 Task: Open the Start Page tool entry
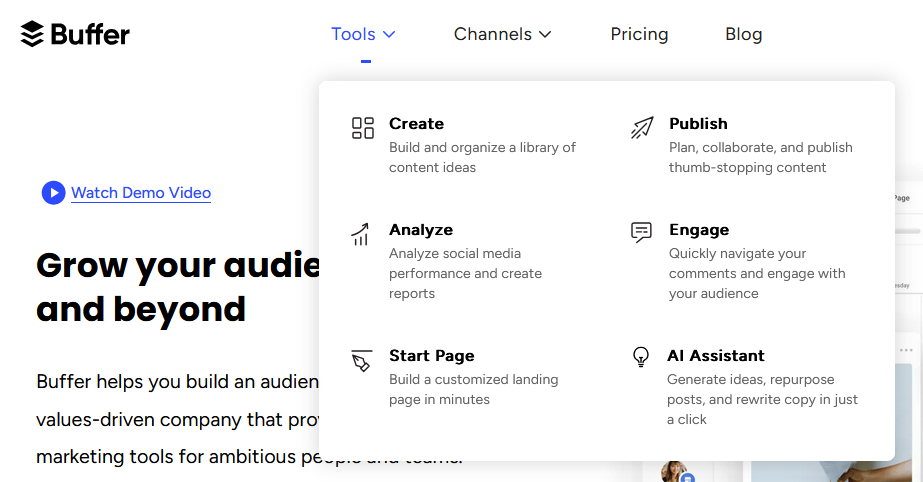click(431, 355)
